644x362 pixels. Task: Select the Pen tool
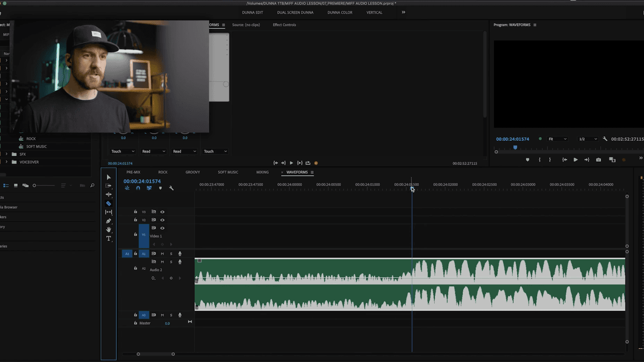109,221
